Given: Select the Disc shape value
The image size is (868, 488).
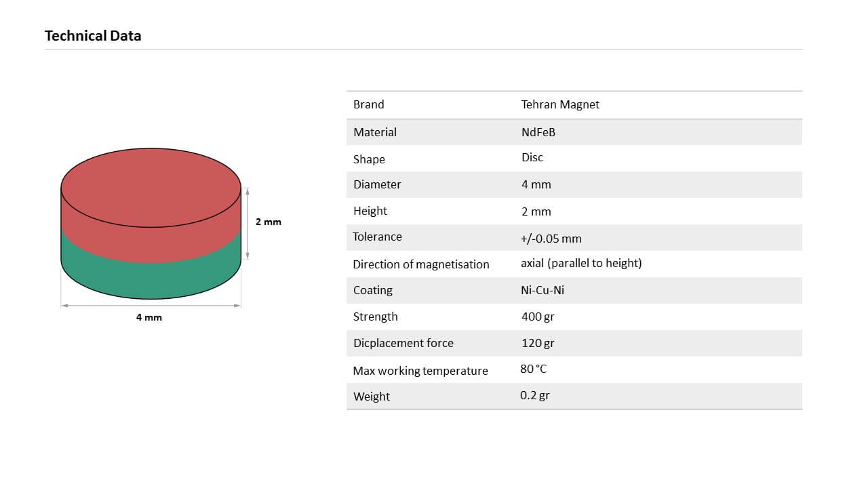Looking at the screenshot, I should (x=532, y=157).
